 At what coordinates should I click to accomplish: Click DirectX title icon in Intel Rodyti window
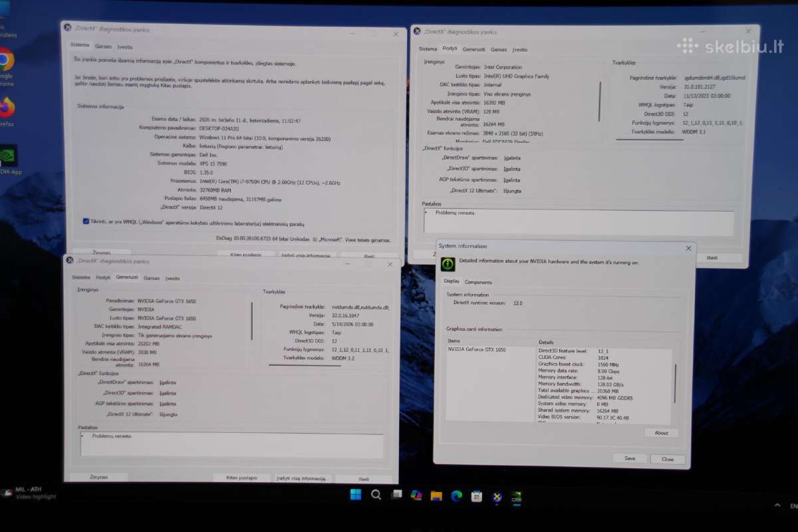416,31
